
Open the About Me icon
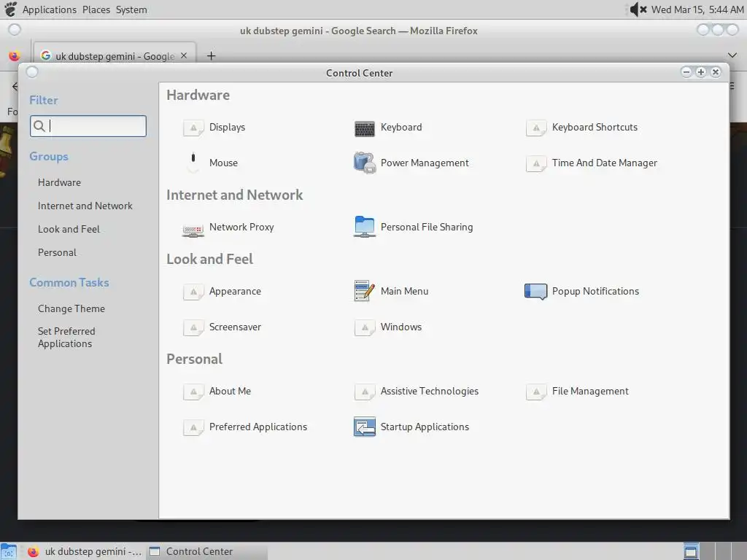193,392
